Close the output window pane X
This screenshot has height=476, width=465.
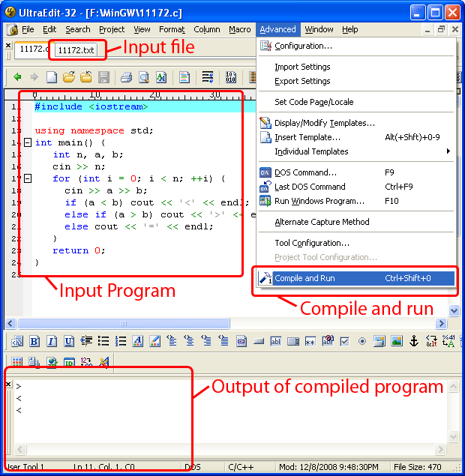(8, 385)
